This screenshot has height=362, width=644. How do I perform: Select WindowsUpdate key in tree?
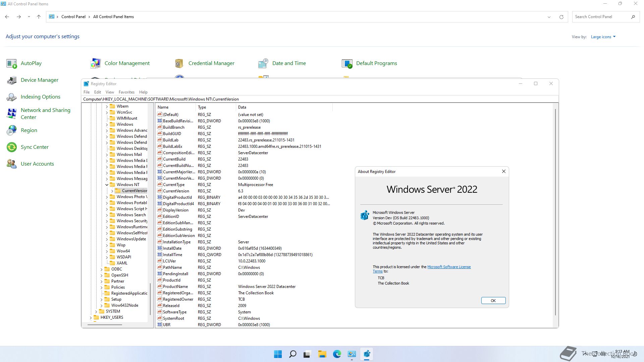click(131, 239)
